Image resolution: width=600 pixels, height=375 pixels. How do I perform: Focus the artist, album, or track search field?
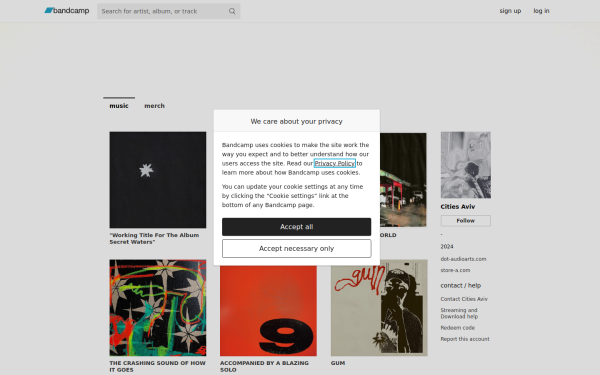(168, 11)
